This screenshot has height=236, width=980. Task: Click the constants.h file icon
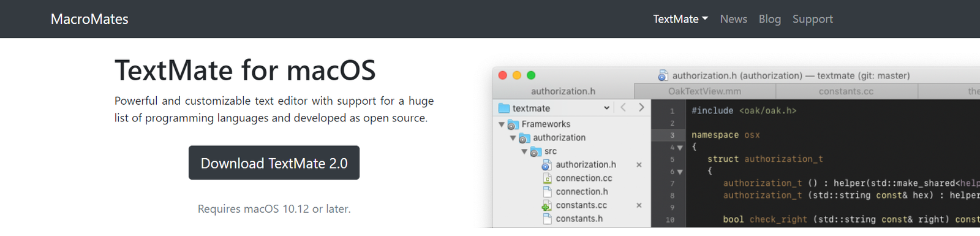[547, 219]
